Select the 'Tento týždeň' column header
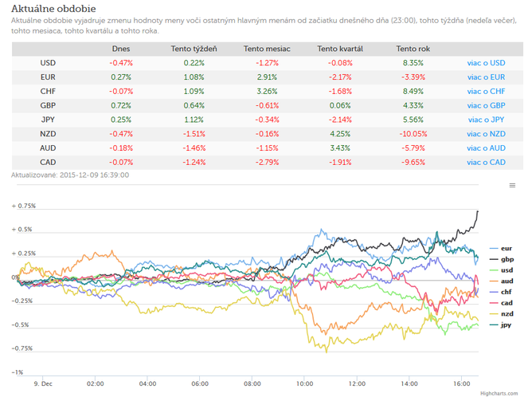This screenshot has width=532, height=417. [194, 49]
